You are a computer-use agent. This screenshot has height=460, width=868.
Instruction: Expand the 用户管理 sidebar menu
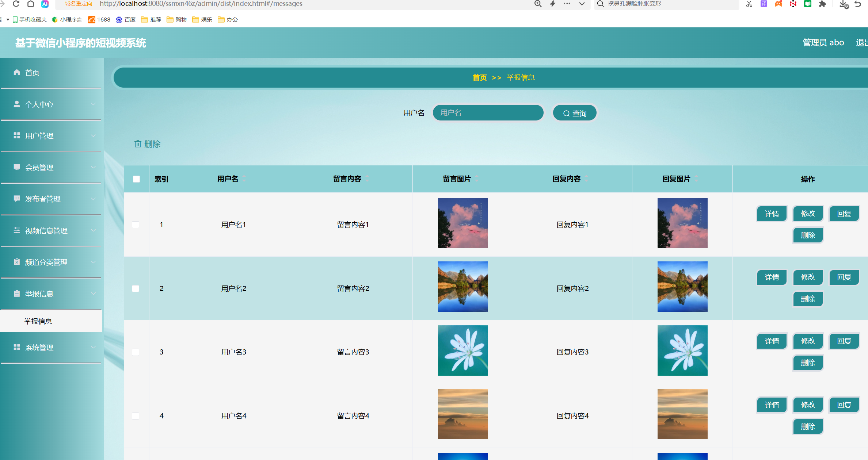(51, 136)
